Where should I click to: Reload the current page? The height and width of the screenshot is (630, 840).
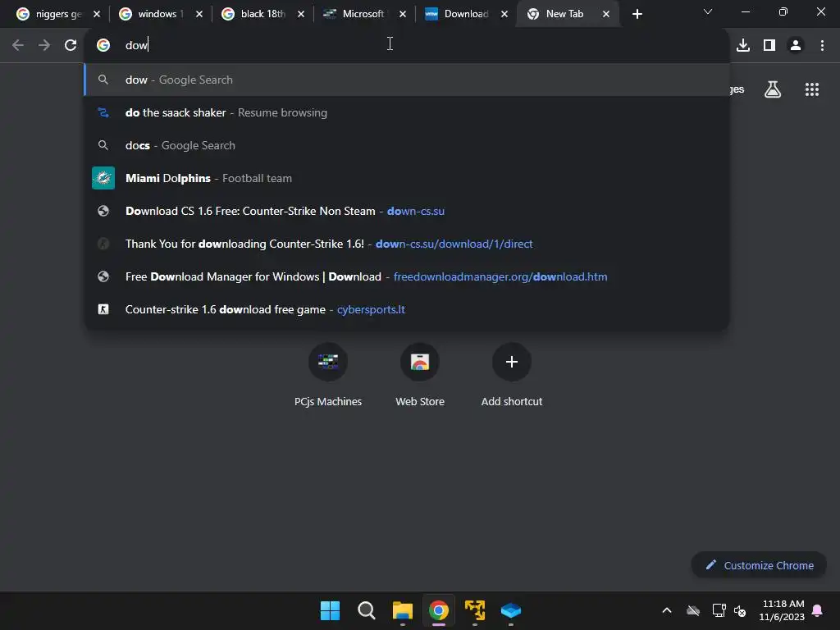[71, 45]
